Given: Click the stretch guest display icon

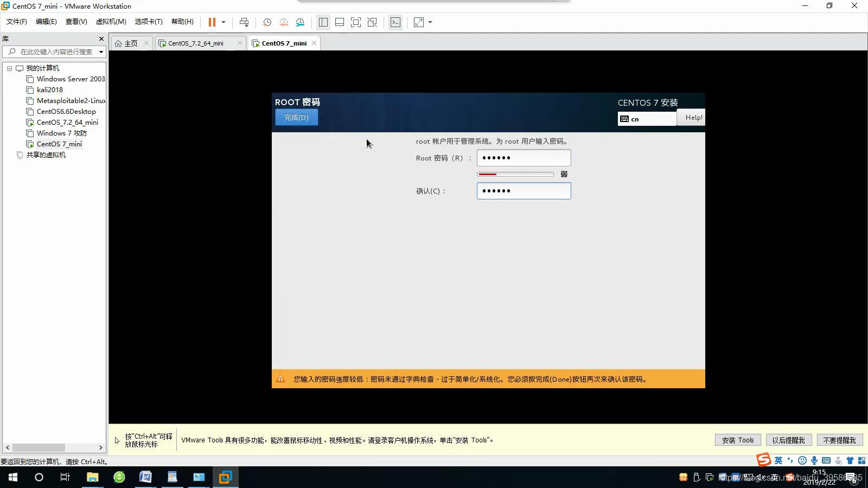Looking at the screenshot, I should pos(419,22).
